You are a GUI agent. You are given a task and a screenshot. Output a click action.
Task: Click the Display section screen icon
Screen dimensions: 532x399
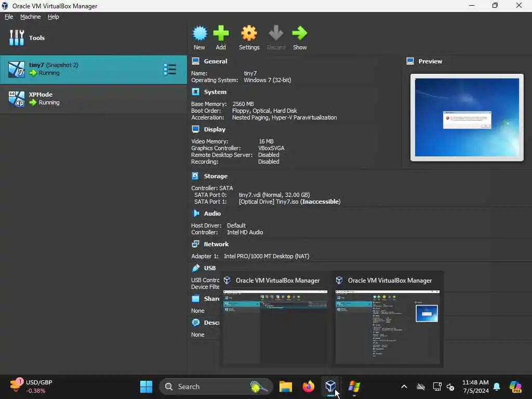tap(195, 129)
